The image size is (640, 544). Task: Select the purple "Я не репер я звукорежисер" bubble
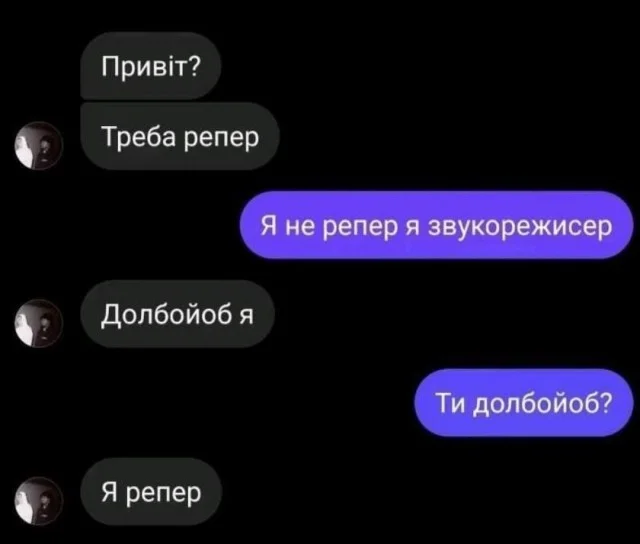(436, 225)
